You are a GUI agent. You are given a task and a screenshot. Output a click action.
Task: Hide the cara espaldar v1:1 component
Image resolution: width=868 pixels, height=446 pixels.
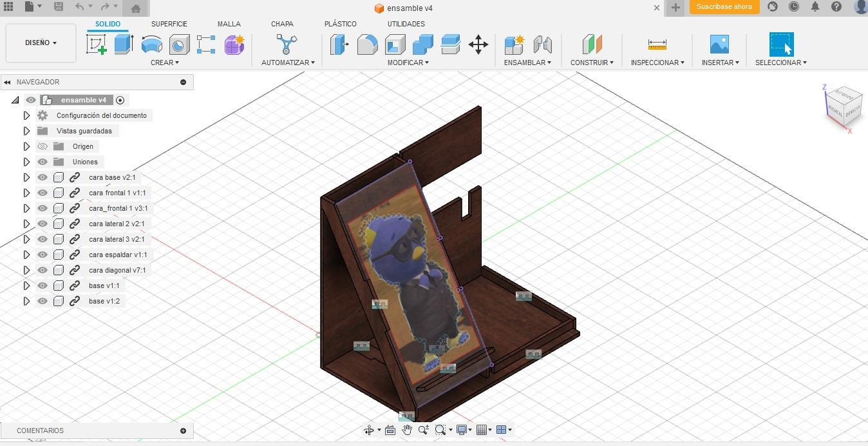click(x=42, y=255)
